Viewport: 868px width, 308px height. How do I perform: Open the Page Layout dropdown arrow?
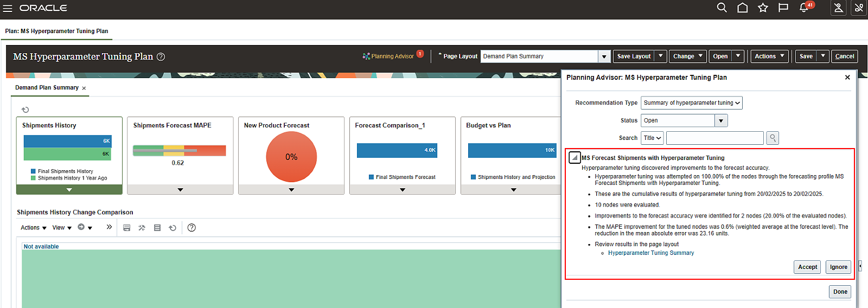click(x=604, y=56)
